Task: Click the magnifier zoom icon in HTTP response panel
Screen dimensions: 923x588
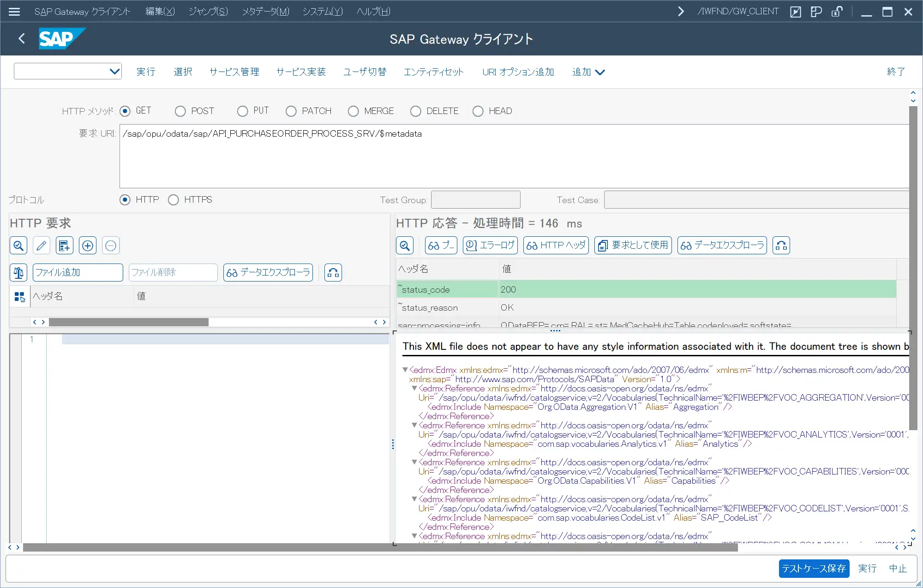Action: 405,246
